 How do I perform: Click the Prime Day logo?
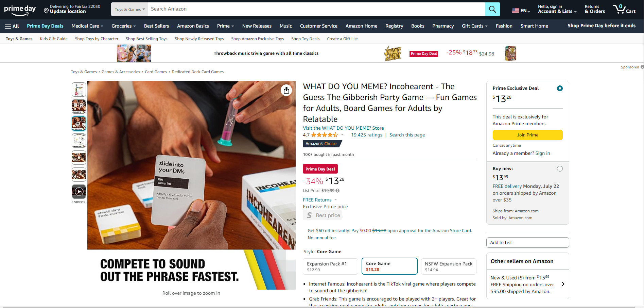[x=20, y=10]
